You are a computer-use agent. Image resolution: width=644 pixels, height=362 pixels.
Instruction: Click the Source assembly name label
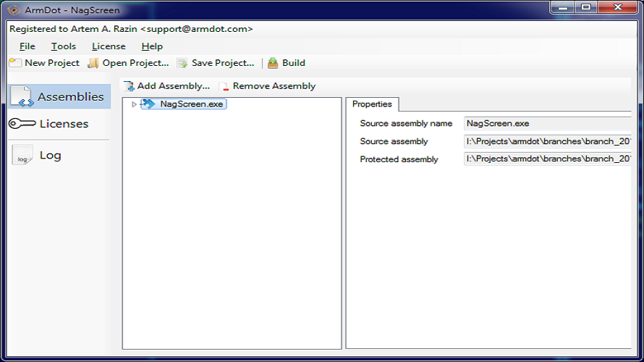coord(406,123)
